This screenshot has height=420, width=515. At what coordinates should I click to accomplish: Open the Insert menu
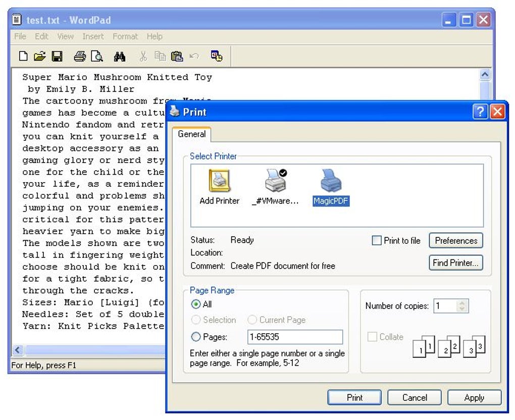coord(93,36)
